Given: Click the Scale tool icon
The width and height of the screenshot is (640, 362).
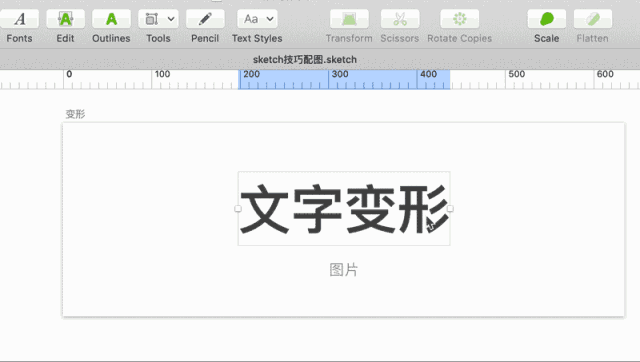Looking at the screenshot, I should pyautogui.click(x=547, y=19).
